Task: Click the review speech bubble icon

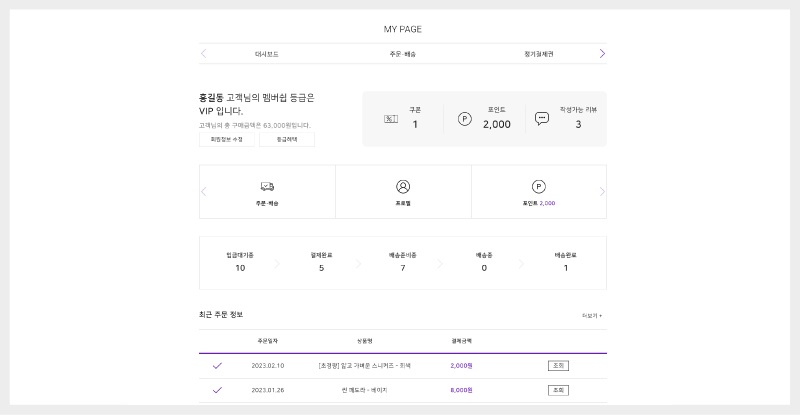Action: [542, 118]
